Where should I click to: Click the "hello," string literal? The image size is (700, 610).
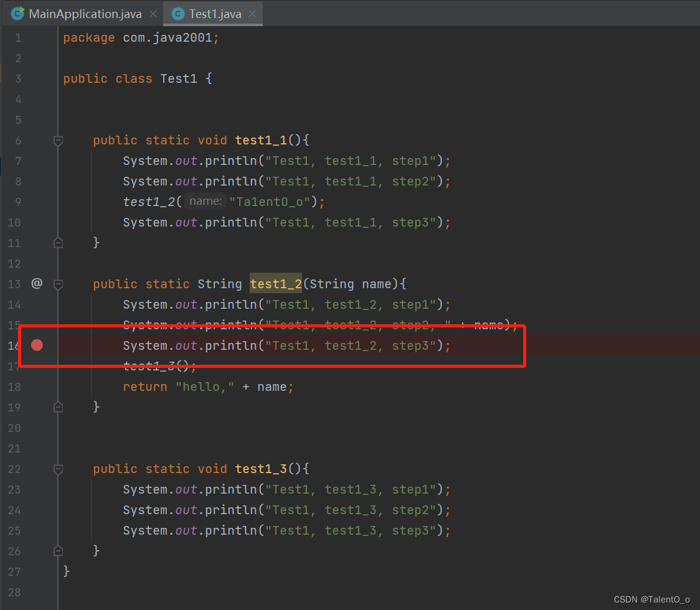pyautogui.click(x=205, y=387)
